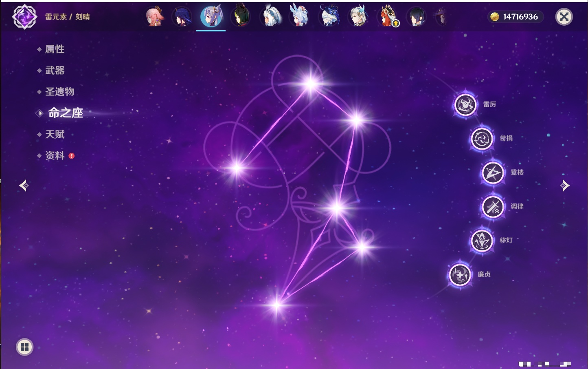
Task: Click the highlighted Keqing avatar
Action: pyautogui.click(x=211, y=16)
